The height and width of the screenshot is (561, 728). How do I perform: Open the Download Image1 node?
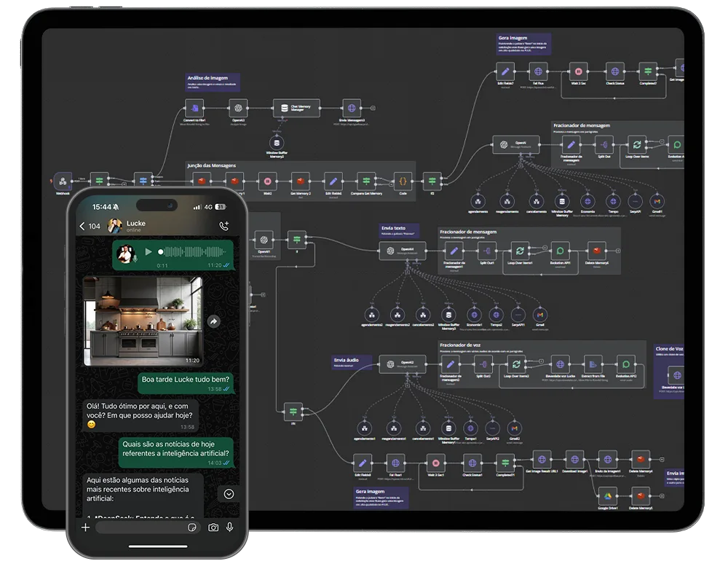tap(574, 460)
